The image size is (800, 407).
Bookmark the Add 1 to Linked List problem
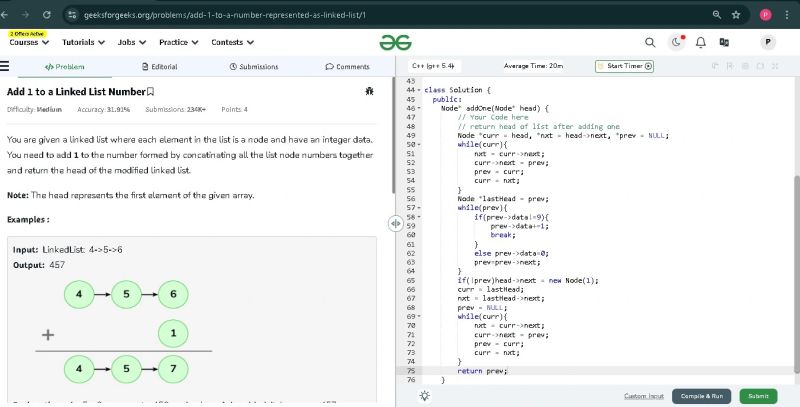click(150, 91)
